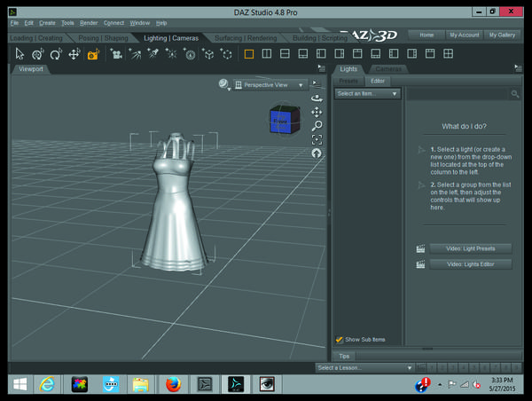Open the Render menu

click(89, 23)
